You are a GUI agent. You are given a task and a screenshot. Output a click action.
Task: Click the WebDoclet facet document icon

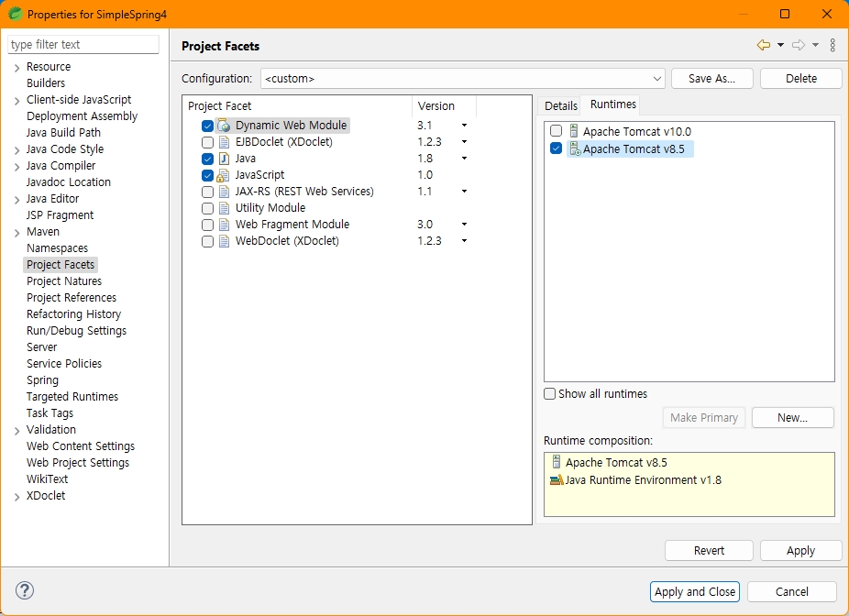pos(224,241)
